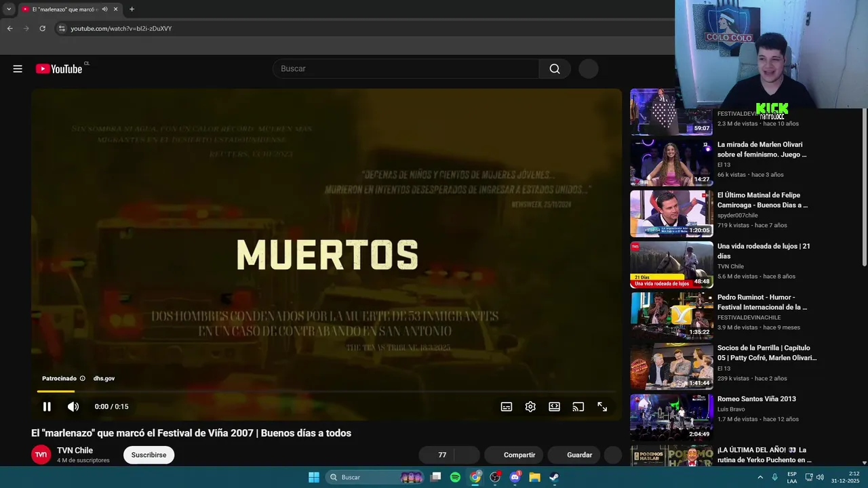The height and width of the screenshot is (488, 868).
Task: Open the YouTube hamburger guide menu
Action: click(18, 68)
